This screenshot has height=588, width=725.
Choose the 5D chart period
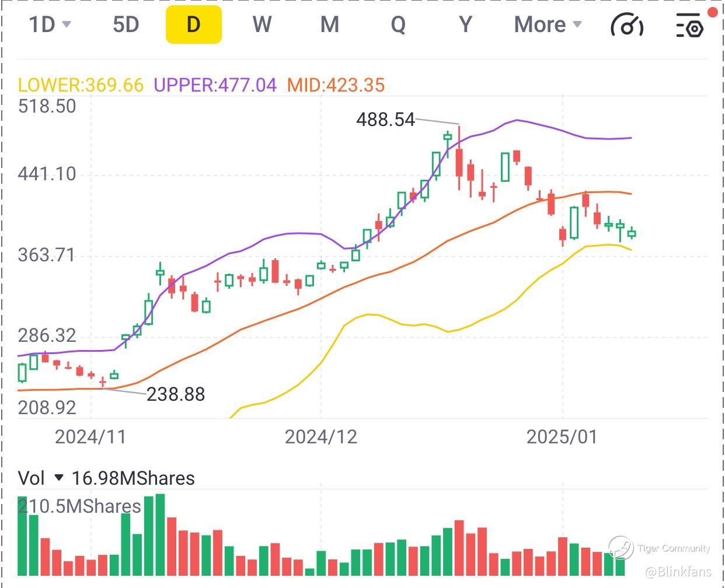pos(126,24)
